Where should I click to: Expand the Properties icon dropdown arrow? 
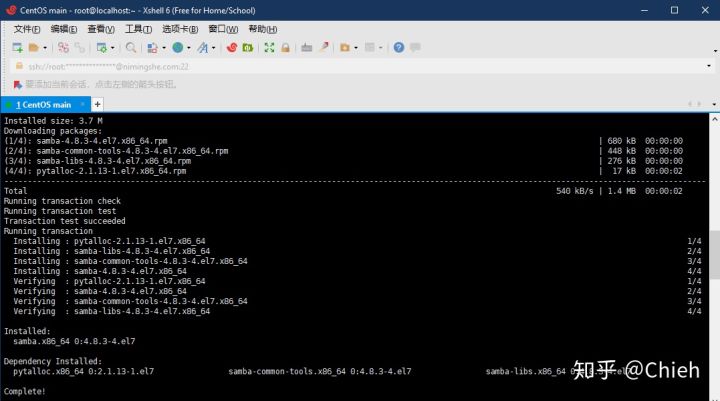(112, 48)
